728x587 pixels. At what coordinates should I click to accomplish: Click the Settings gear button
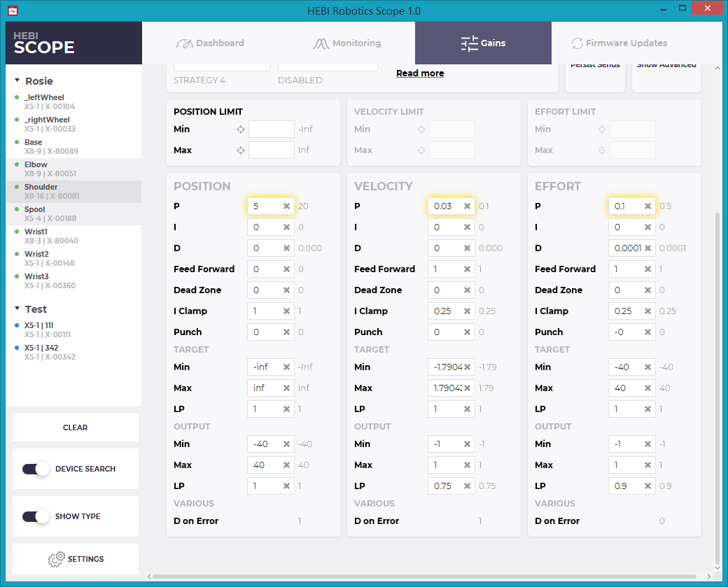[76, 559]
